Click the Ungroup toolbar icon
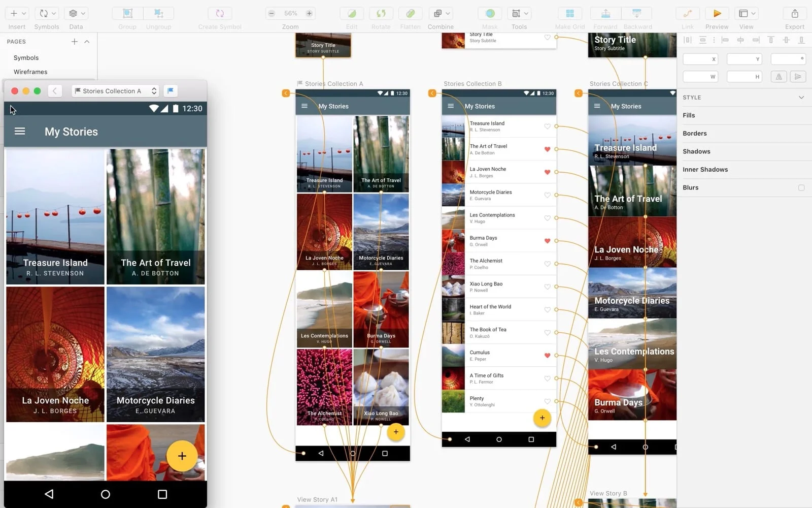 159,13
